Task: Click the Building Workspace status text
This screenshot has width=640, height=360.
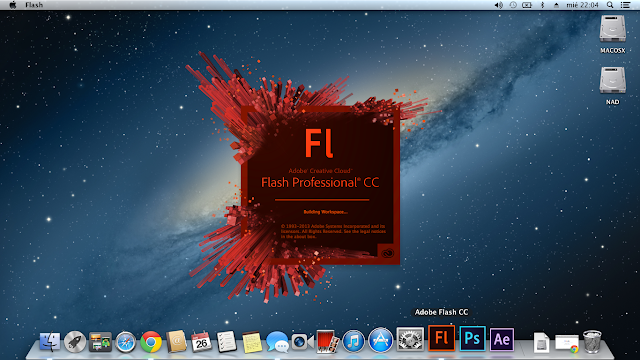Action: pos(325,212)
